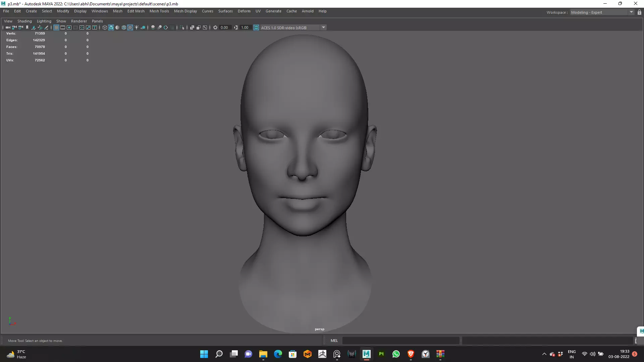Click the use all lights bulb icon
Viewport: 644px width, 362px height.
click(137, 27)
